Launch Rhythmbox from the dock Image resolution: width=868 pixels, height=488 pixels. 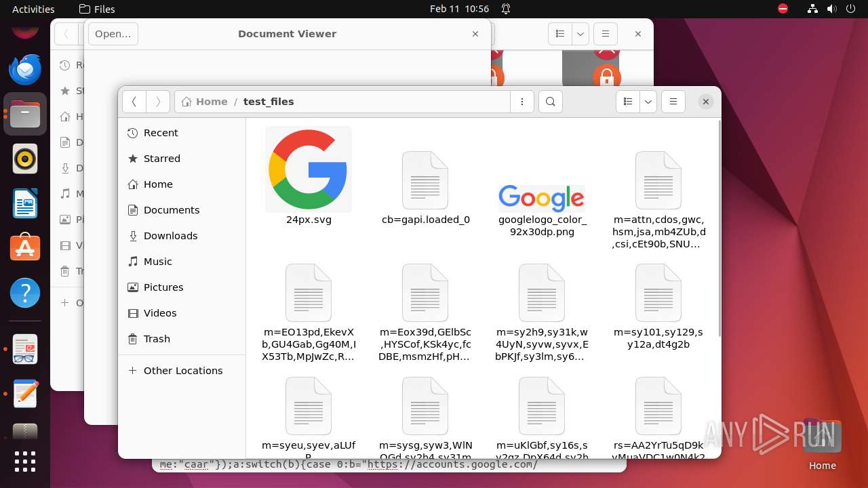pyautogui.click(x=25, y=159)
